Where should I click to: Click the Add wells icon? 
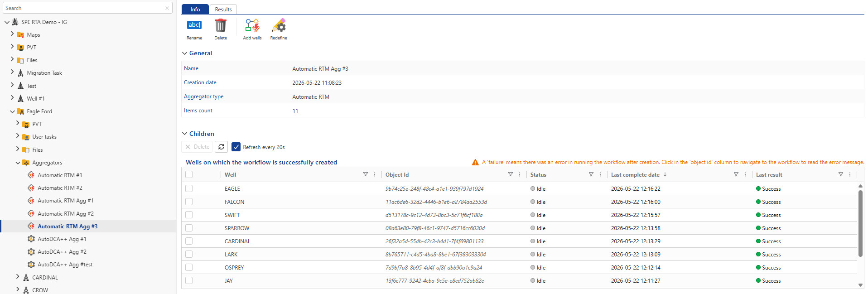point(252,25)
